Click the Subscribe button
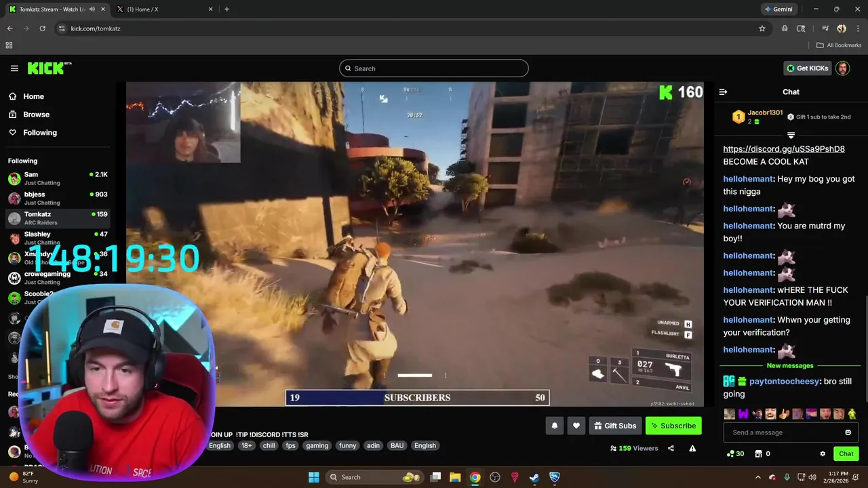The height and width of the screenshot is (488, 868). pos(673,426)
